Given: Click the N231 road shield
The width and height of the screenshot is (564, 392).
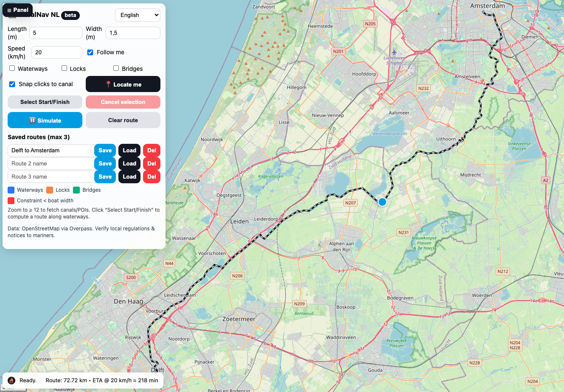Looking at the screenshot, I should tap(404, 232).
